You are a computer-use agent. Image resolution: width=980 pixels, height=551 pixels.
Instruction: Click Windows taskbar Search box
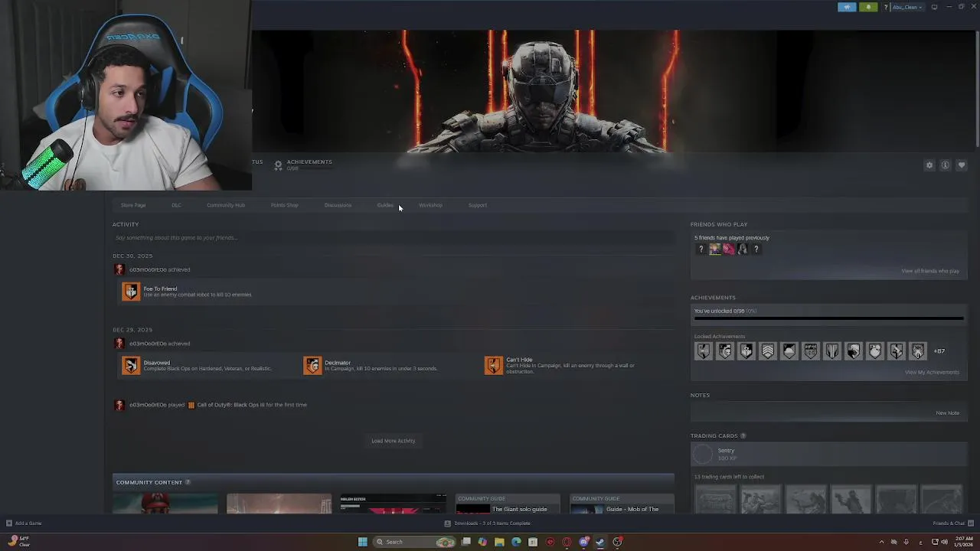point(413,542)
